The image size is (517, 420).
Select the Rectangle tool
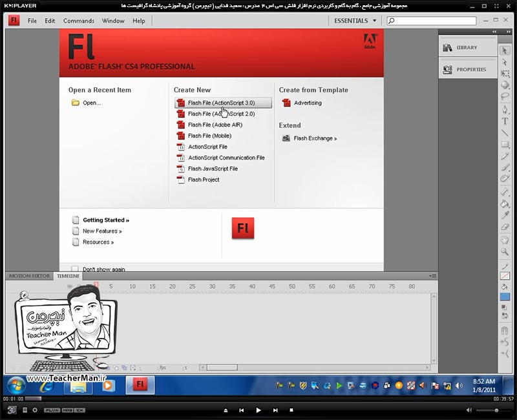click(x=505, y=144)
